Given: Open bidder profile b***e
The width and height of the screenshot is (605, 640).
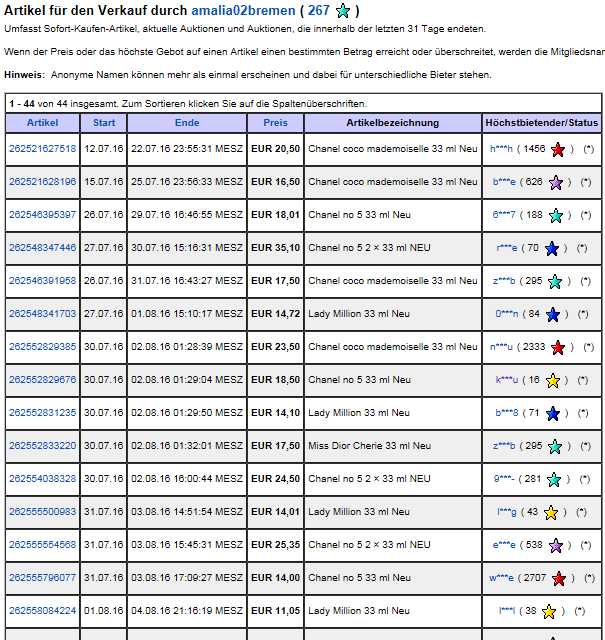Looking at the screenshot, I should coord(504,182).
